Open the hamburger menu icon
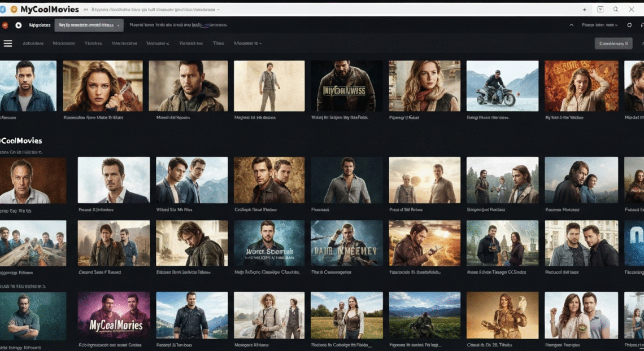Viewport: 644px width, 351px height. click(x=8, y=43)
